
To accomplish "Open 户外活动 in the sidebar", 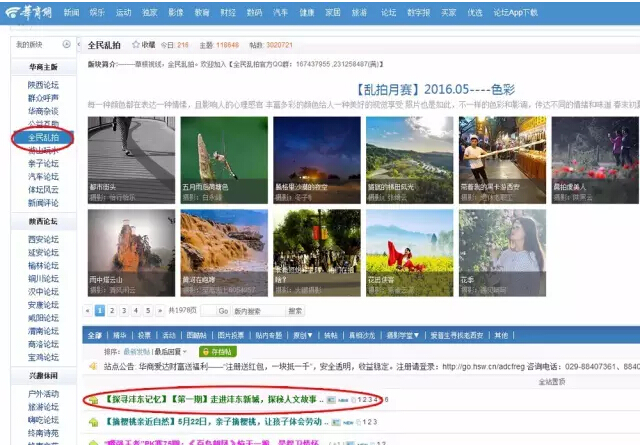I will click(43, 394).
